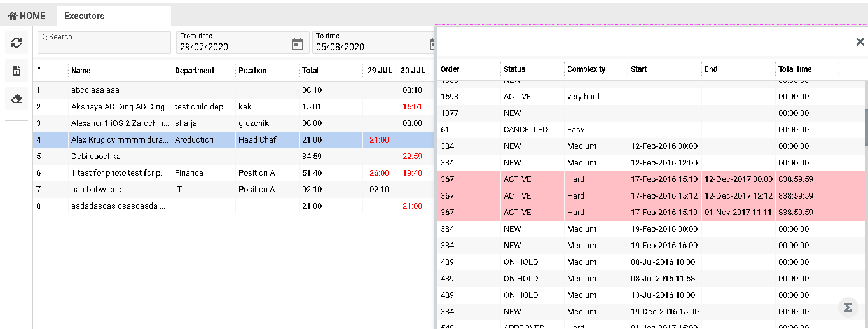The width and height of the screenshot is (868, 329).
Task: Close the order details panel
Action: tap(860, 42)
